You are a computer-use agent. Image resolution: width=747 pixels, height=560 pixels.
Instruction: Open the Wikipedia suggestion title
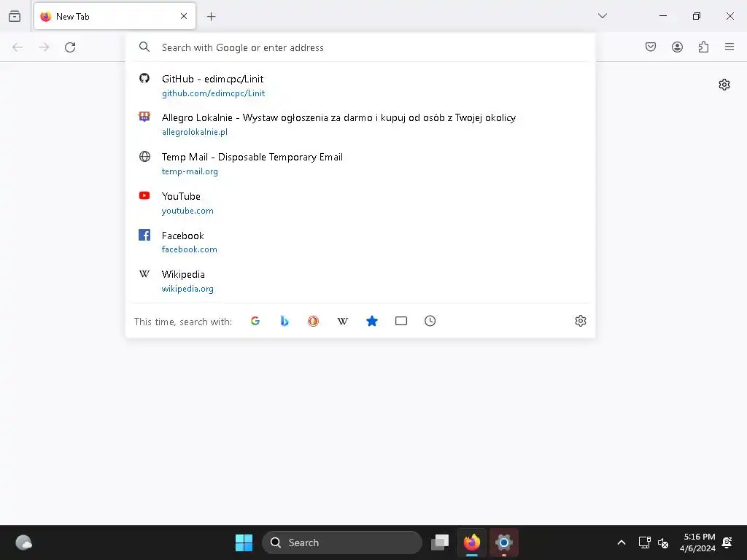point(183,274)
